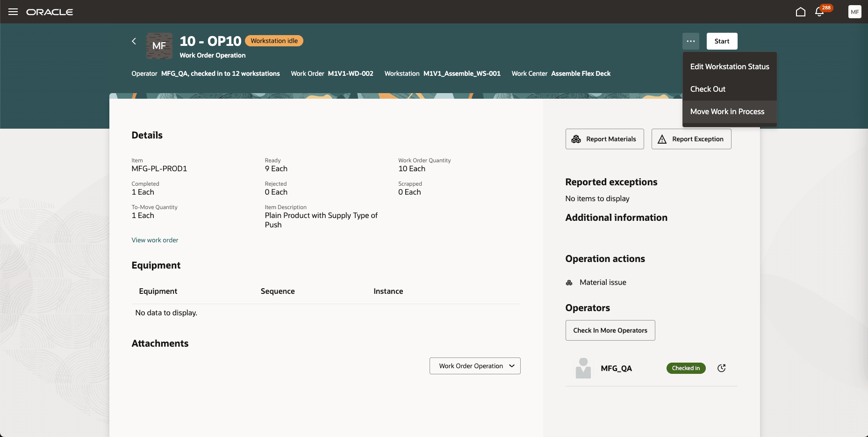The width and height of the screenshot is (868, 437).
Task: Select Edit Workstation Status option
Action: tap(730, 66)
